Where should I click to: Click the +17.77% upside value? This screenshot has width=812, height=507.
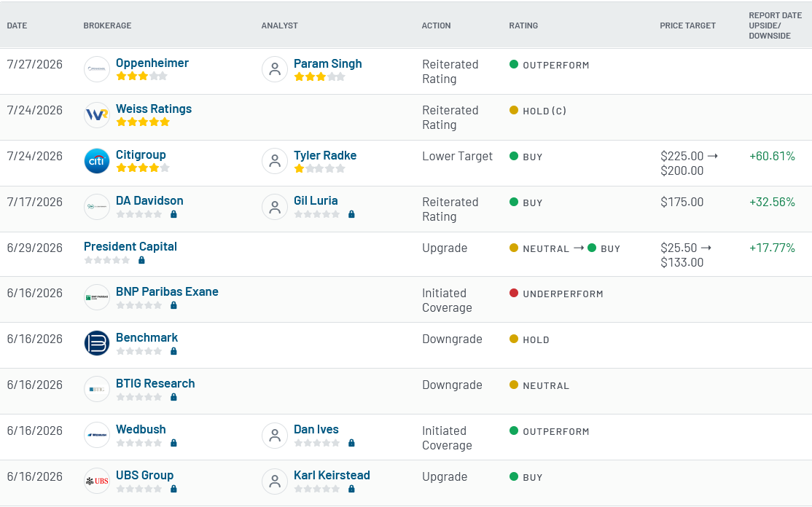point(772,248)
